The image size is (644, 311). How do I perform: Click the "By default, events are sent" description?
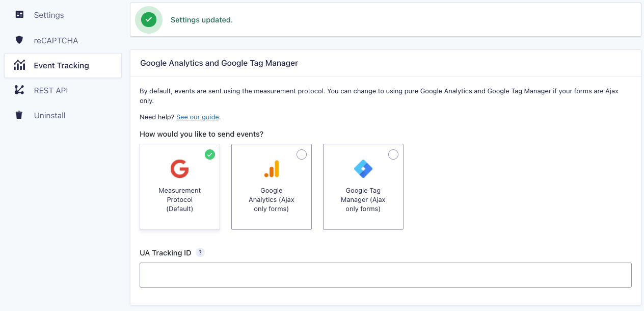coord(379,96)
